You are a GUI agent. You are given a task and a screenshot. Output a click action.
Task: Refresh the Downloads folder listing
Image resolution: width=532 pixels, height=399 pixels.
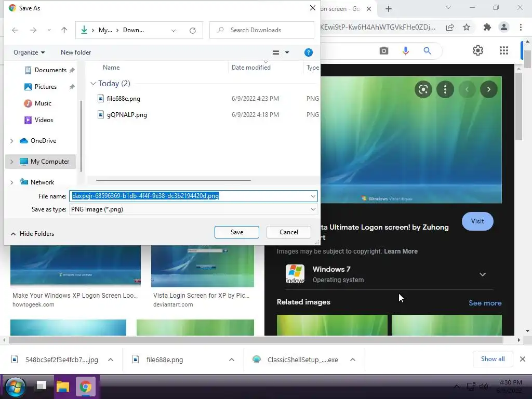coord(193,31)
